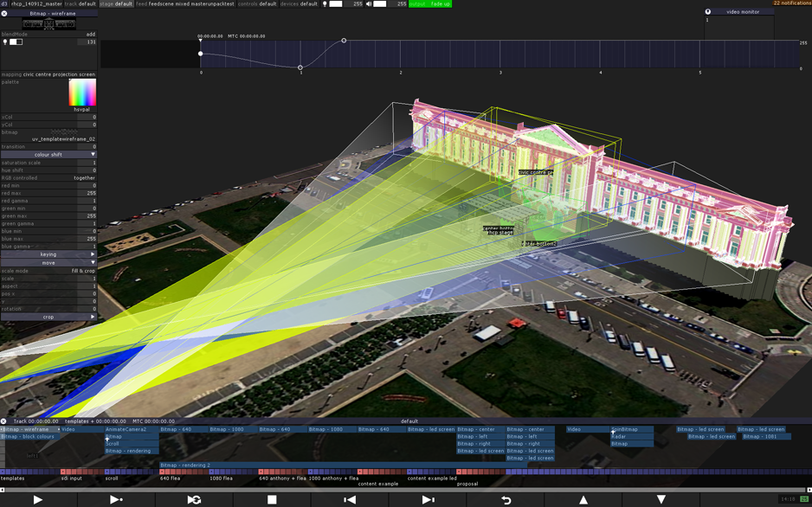Image resolution: width=812 pixels, height=507 pixels.
Task: Open the feed feedscene menu
Action: click(185, 3)
